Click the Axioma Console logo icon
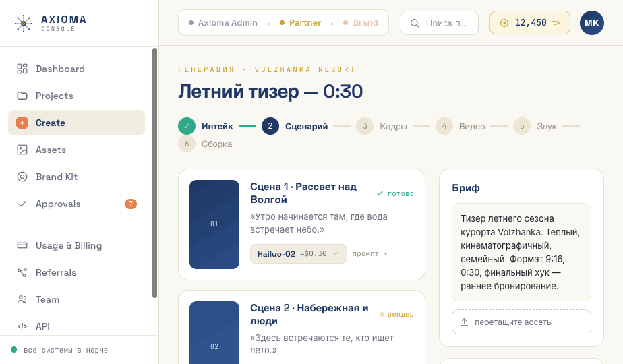 [x=24, y=24]
